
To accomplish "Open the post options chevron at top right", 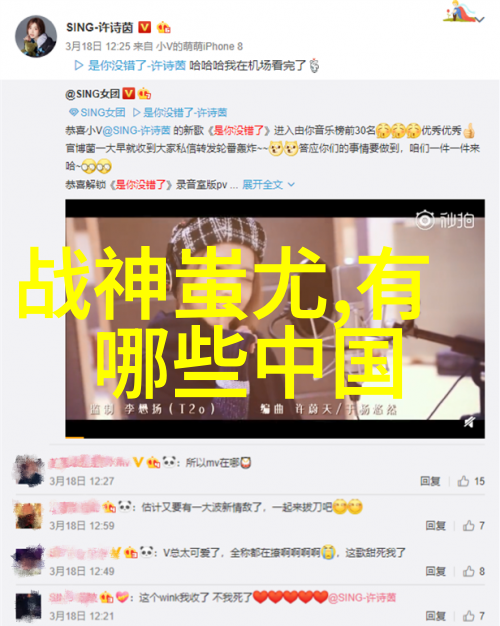I will (481, 19).
